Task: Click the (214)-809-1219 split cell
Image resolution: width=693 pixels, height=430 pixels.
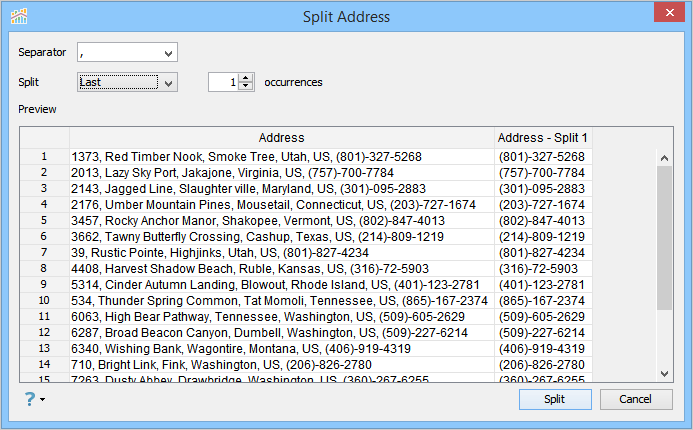Action: tap(543, 237)
